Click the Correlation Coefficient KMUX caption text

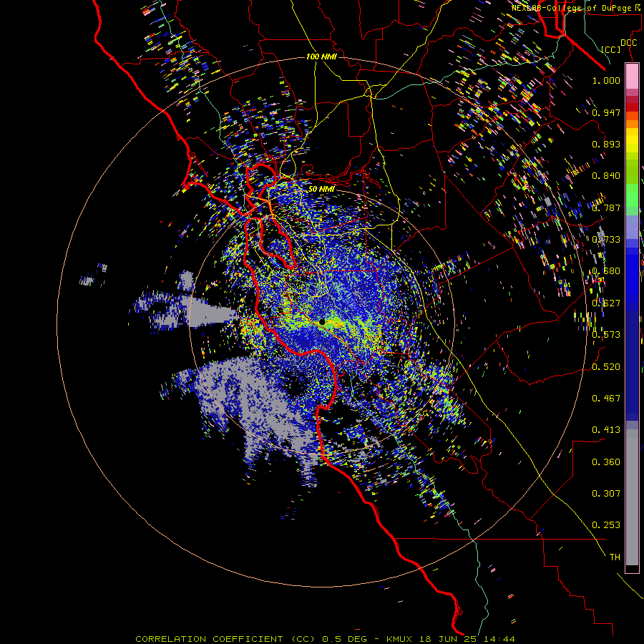[x=325, y=639]
